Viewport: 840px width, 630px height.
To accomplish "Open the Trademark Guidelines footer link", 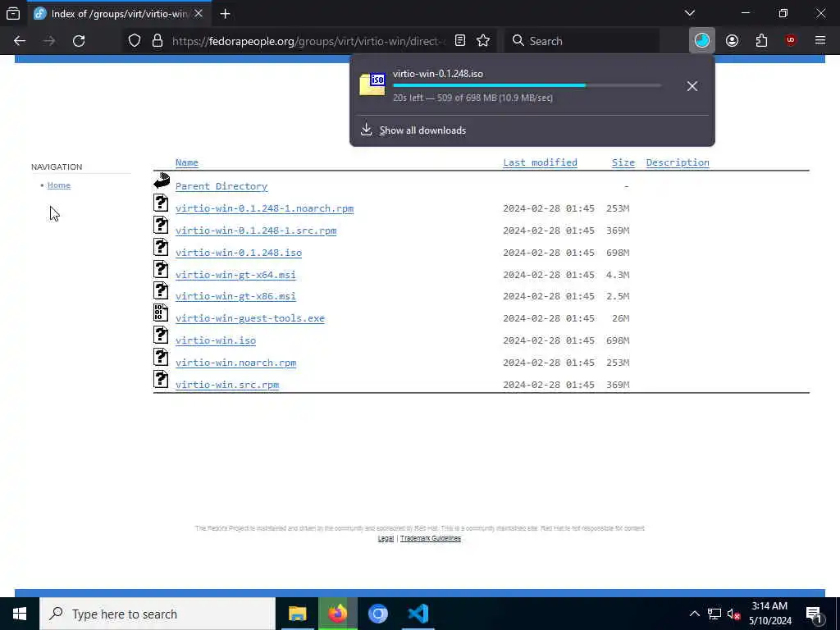I will [430, 538].
